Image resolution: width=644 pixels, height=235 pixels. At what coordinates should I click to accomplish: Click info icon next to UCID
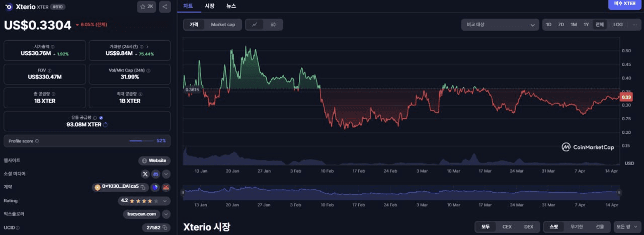click(x=18, y=228)
